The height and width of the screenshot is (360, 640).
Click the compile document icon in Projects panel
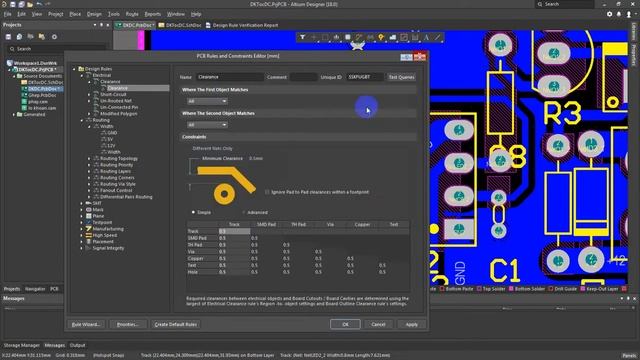[19, 37]
